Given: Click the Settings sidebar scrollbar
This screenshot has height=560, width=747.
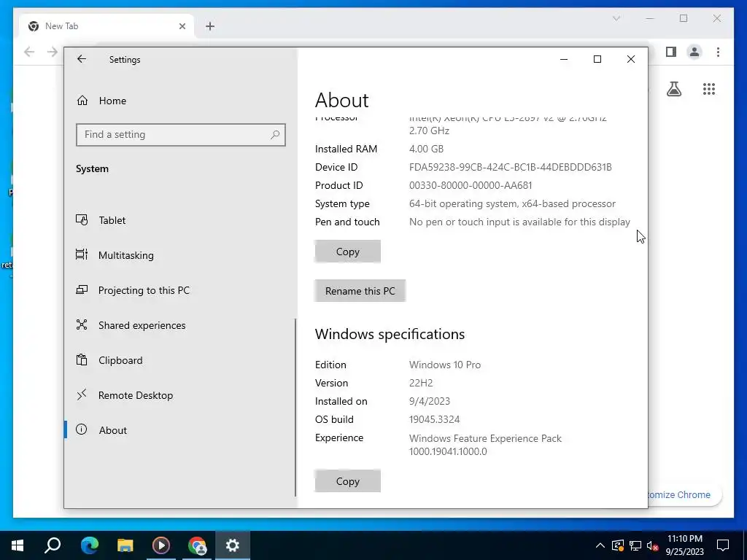Looking at the screenshot, I should pyautogui.click(x=295, y=408).
